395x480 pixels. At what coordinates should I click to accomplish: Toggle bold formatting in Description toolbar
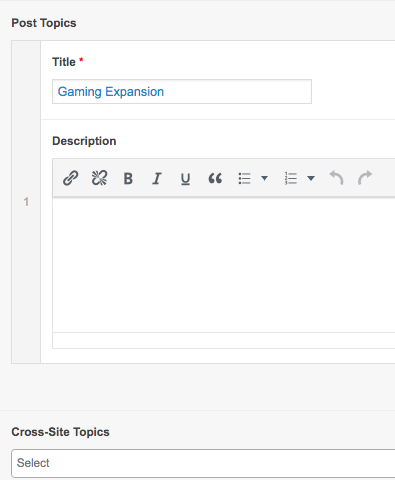coord(128,178)
